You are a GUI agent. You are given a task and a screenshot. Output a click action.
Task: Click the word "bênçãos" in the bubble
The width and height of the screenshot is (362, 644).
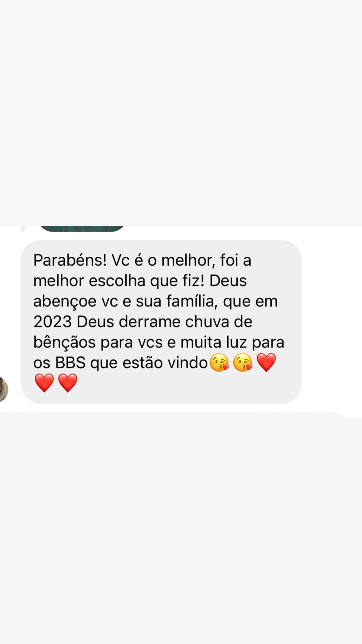click(64, 342)
